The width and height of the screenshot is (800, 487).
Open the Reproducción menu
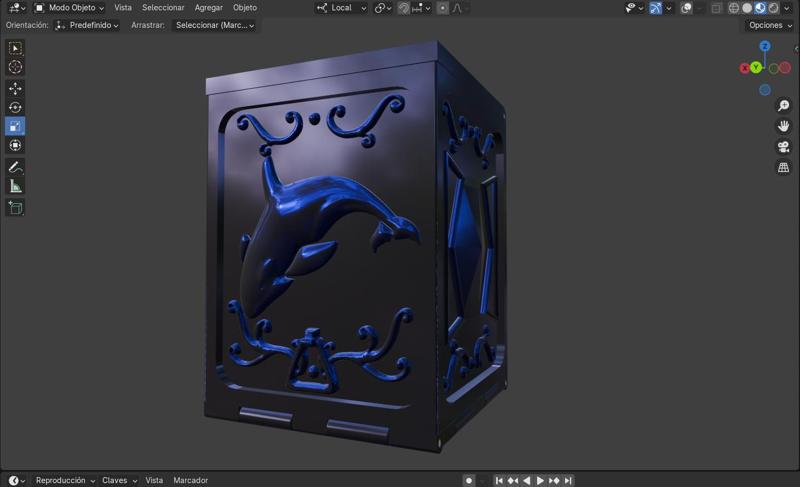point(65,480)
